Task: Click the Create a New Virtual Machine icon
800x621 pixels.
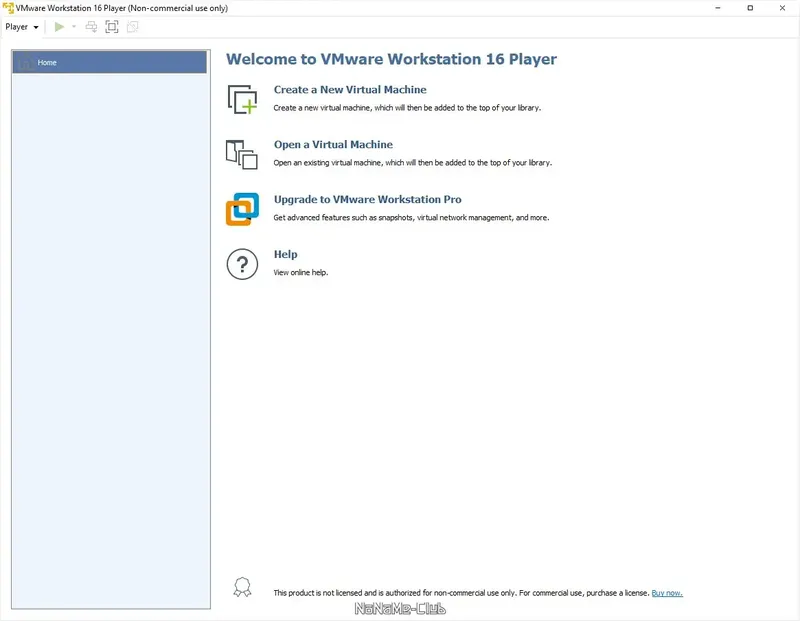Action: pos(242,99)
